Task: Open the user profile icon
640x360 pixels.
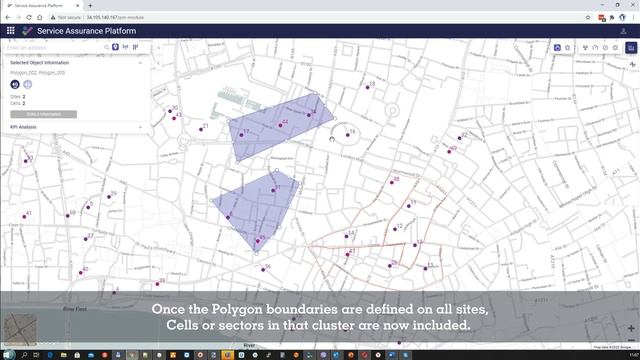Action: 623,31
